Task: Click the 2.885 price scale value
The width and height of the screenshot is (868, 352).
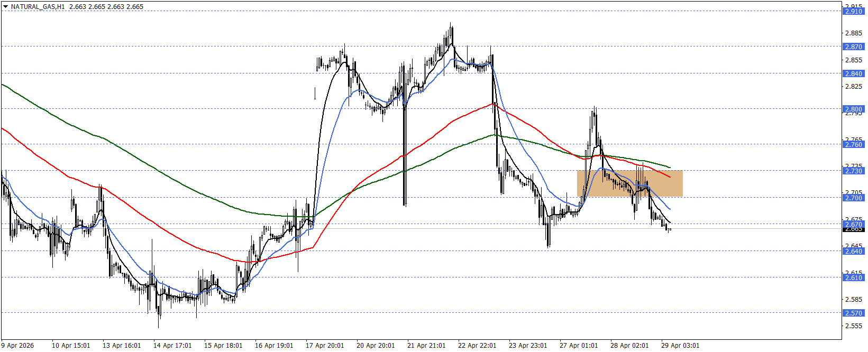Action: [854, 33]
